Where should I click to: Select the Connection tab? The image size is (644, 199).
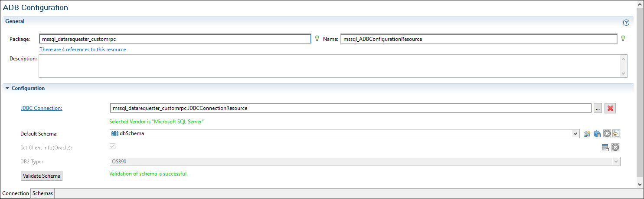[x=16, y=193]
